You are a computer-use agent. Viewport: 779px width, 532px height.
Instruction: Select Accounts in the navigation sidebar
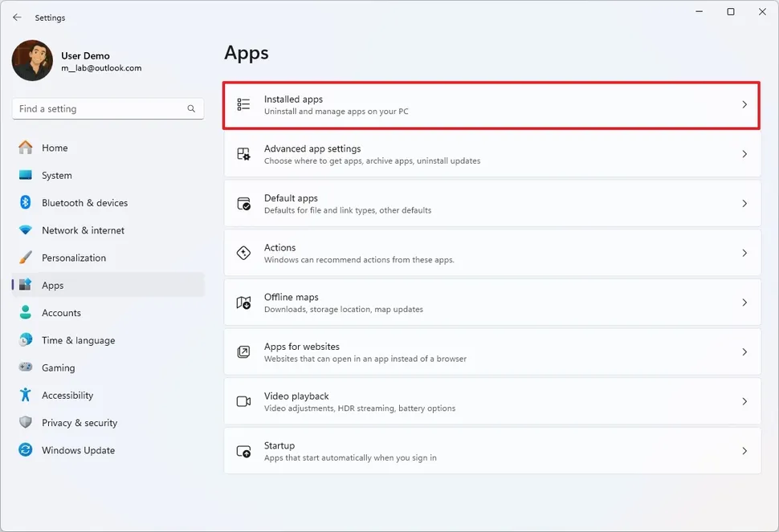(61, 313)
